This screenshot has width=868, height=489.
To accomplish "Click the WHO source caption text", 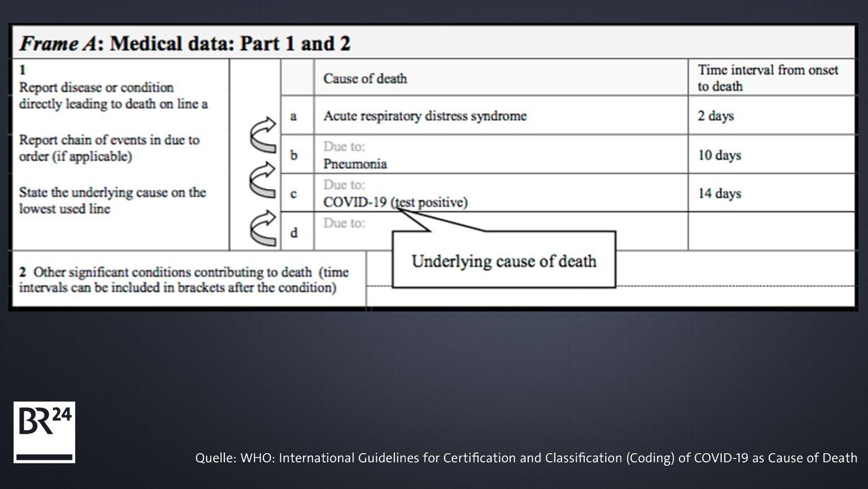I will (x=526, y=458).
